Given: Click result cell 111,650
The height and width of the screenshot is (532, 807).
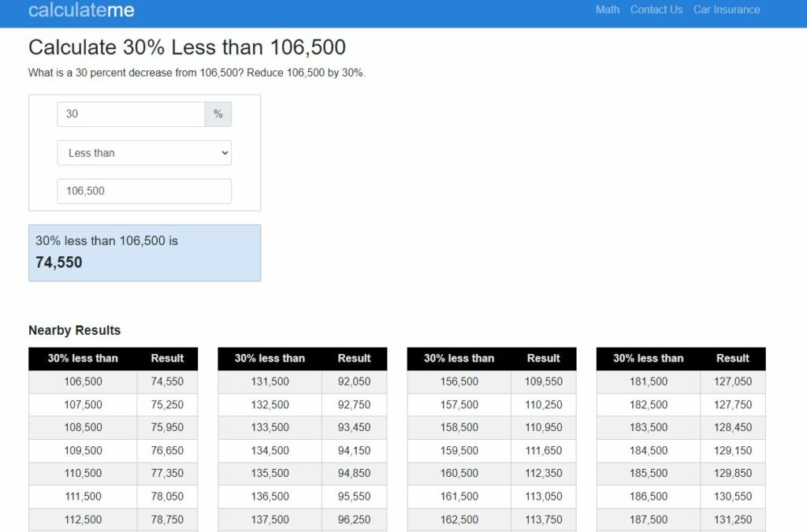Looking at the screenshot, I should tap(544, 451).
